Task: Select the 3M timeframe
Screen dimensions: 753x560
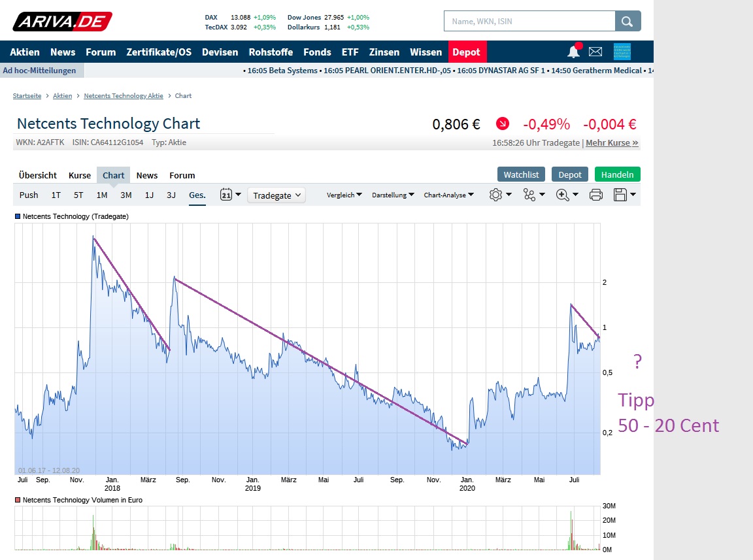Action: click(125, 195)
